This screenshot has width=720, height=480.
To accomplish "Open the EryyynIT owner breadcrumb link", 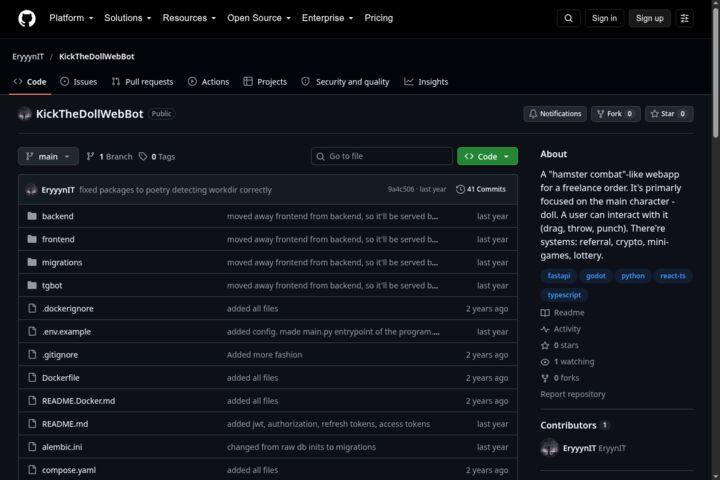I will point(28,56).
